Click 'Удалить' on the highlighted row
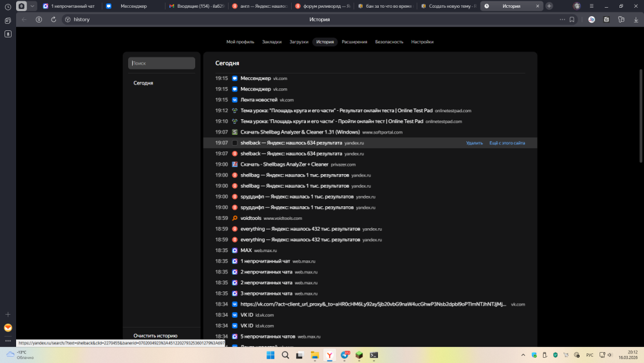 coord(474,143)
